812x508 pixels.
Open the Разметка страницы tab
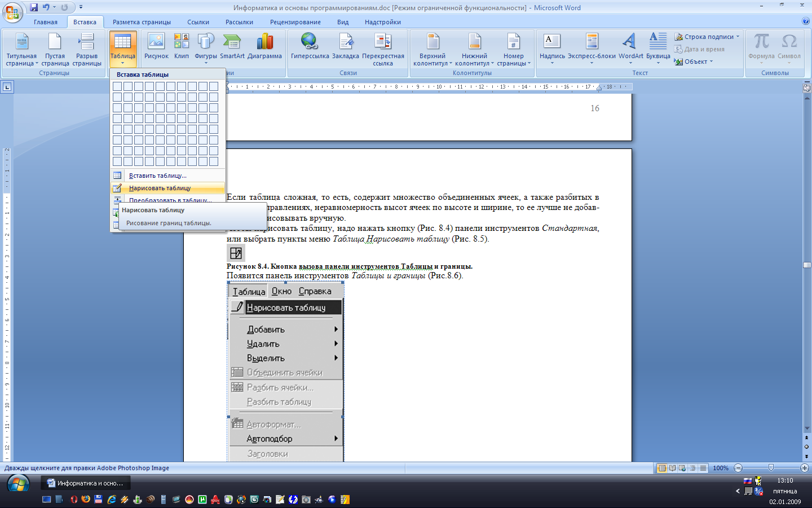(x=142, y=22)
